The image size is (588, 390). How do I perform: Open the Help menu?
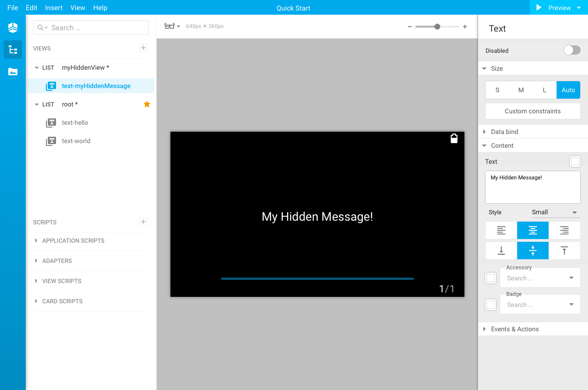pos(100,8)
